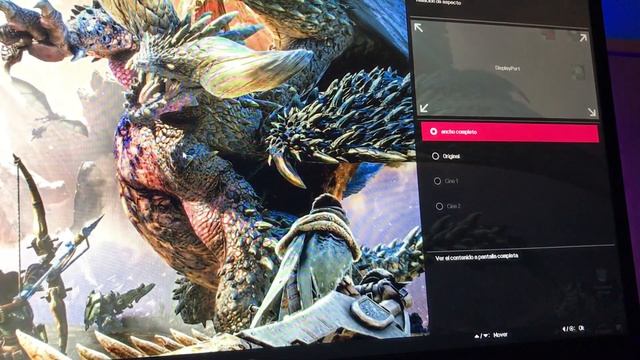Choose the "Cine 2" aspect mode
The height and width of the screenshot is (360, 640).
(448, 206)
